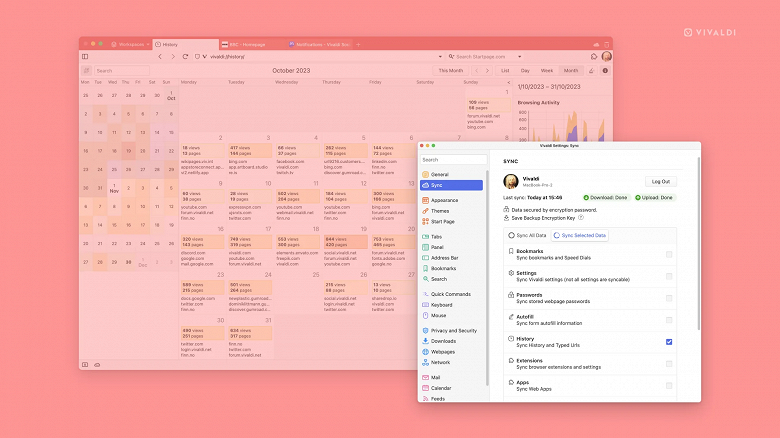
Task: Select Sync category in settings sidebar
Action: pyautogui.click(x=452, y=185)
